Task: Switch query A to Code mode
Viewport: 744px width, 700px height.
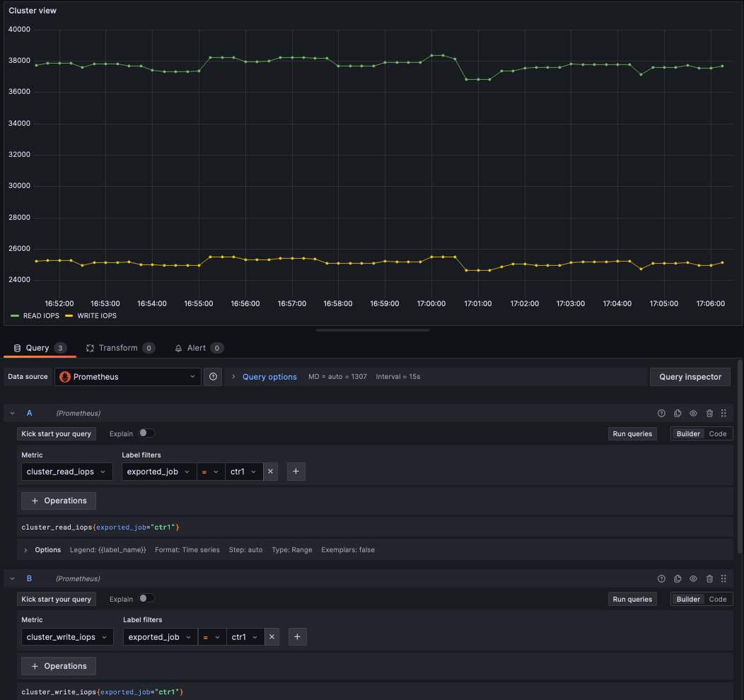Action: 717,433
